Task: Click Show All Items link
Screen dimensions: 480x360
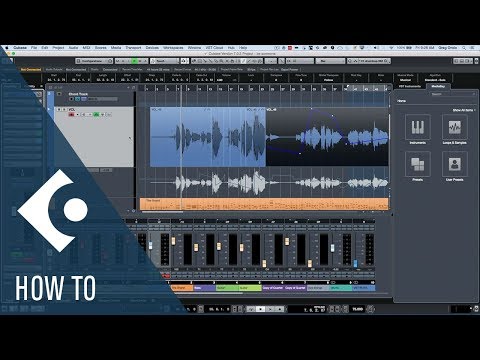Action: pos(463,110)
